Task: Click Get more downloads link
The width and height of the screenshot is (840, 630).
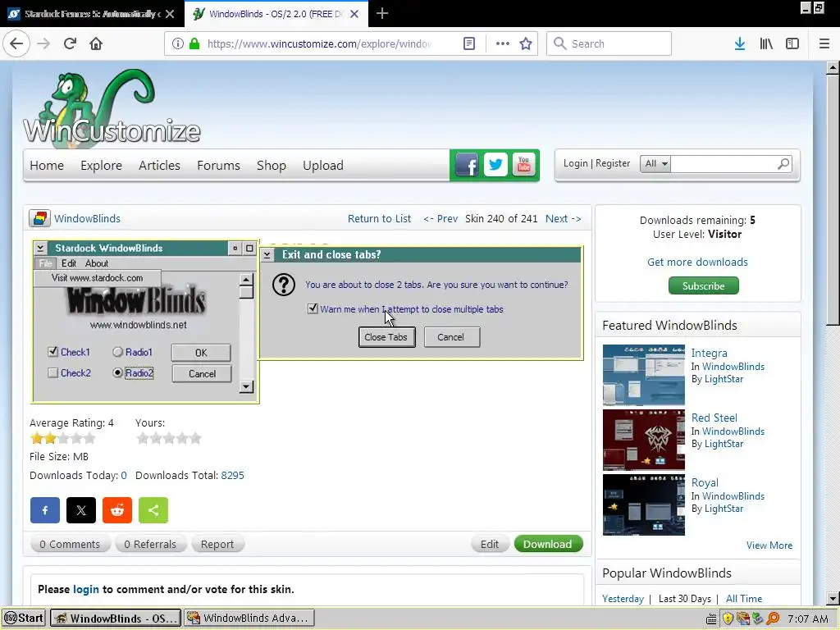Action: tap(697, 262)
